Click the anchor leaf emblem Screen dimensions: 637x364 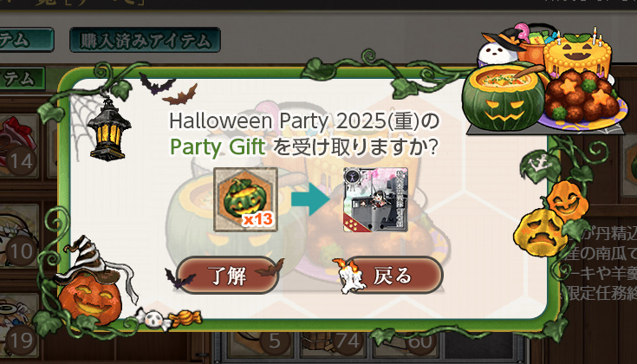[x=539, y=165]
